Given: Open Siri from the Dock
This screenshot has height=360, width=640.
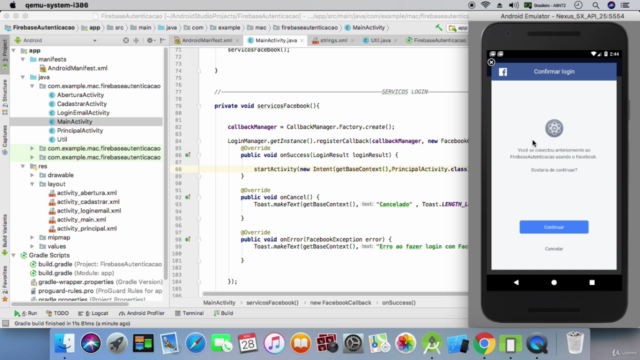Looking at the screenshot, I should 91,343.
